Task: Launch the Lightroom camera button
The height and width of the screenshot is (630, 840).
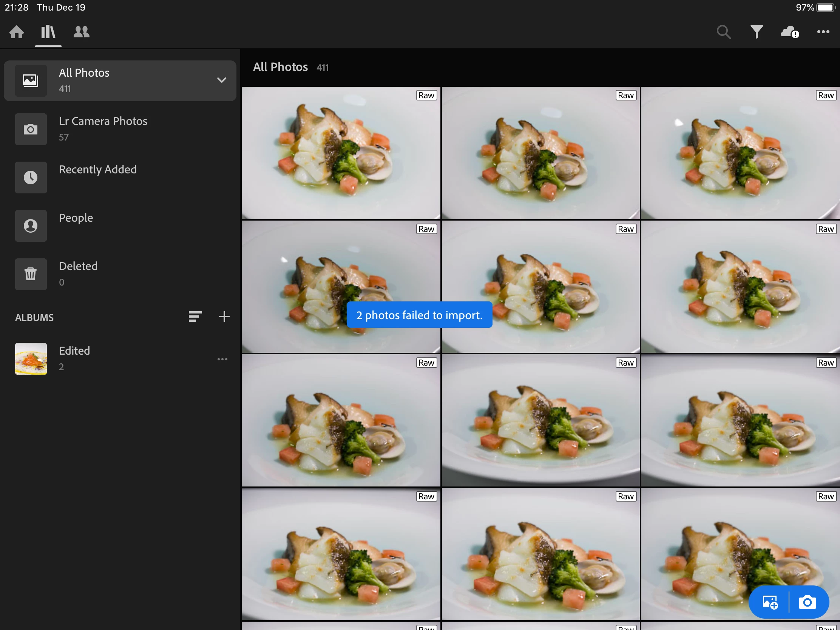Action: (x=807, y=602)
